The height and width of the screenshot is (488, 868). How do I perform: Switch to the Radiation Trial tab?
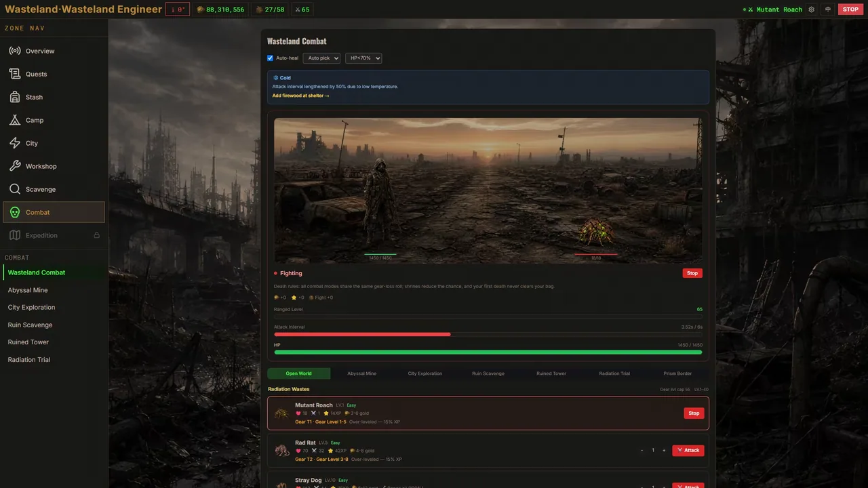pos(614,373)
